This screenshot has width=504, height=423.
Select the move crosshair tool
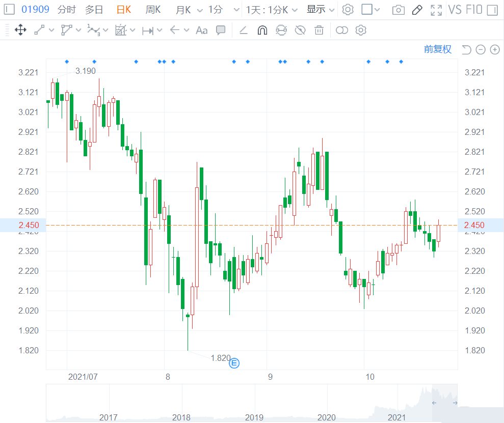(20, 30)
